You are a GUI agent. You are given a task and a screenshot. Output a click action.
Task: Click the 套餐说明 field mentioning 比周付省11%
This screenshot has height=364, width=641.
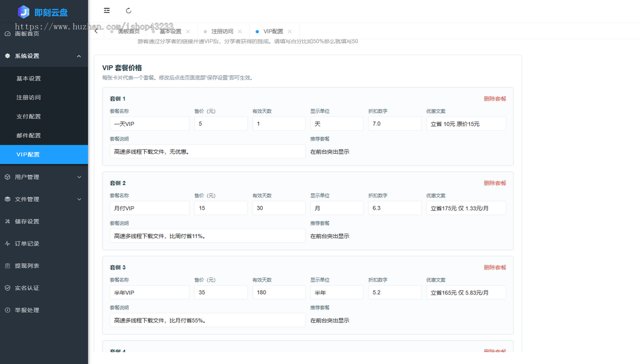point(207,236)
